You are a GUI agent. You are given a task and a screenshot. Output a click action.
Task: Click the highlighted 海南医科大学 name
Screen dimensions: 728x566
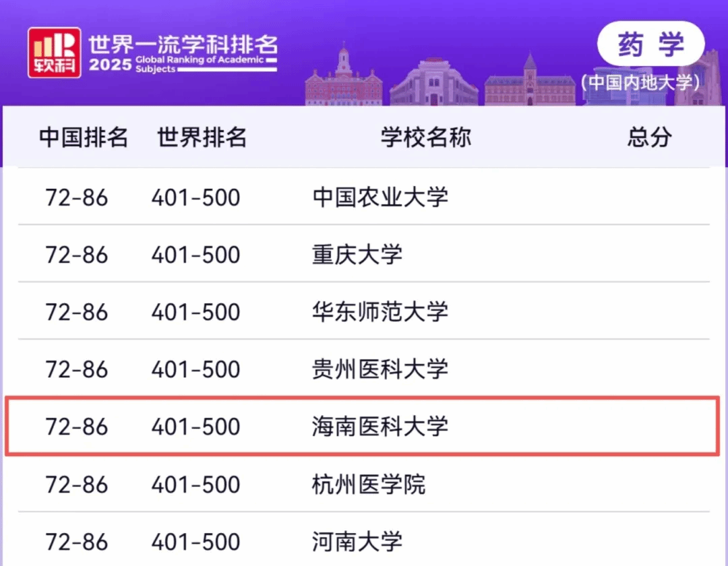(x=380, y=427)
